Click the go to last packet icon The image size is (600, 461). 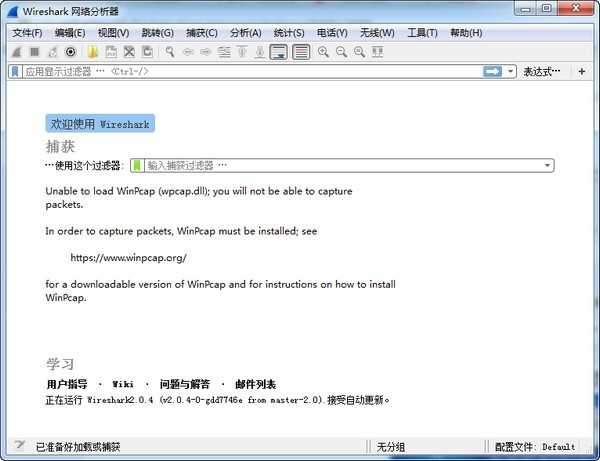[x=260, y=52]
